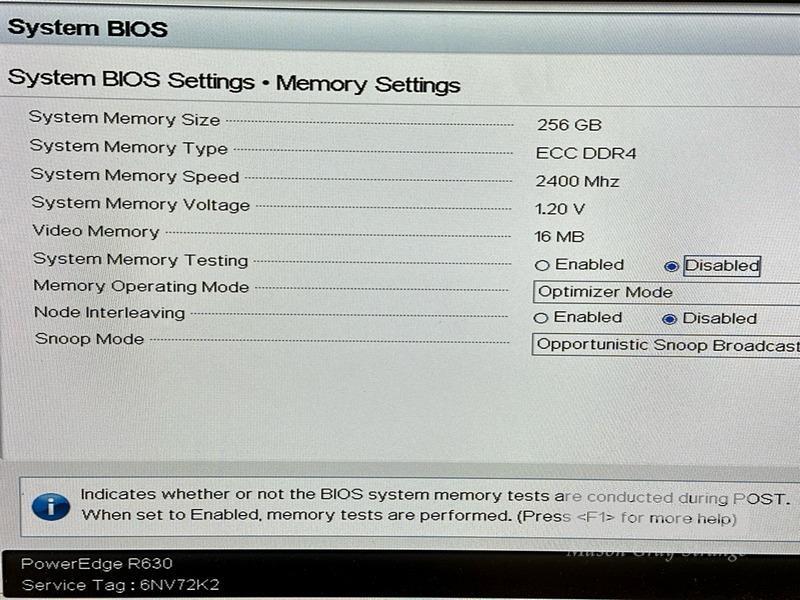Select the System Memory Type label
The width and height of the screenshot is (800, 600).
pos(128,147)
